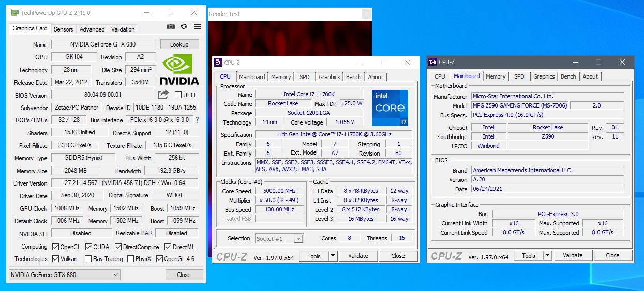
Task: Click the Graphic Interface Bus PCI-Express 3.0 value
Action: (x=558, y=214)
